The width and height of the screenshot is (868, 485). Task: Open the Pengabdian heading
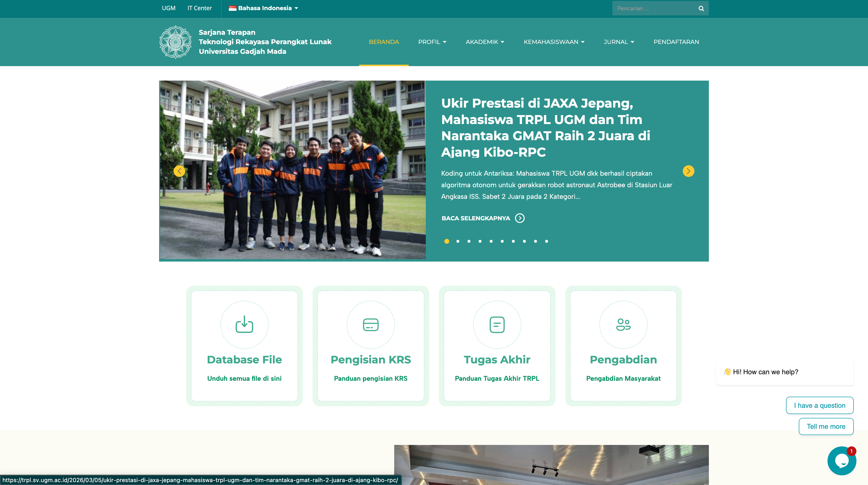click(623, 360)
